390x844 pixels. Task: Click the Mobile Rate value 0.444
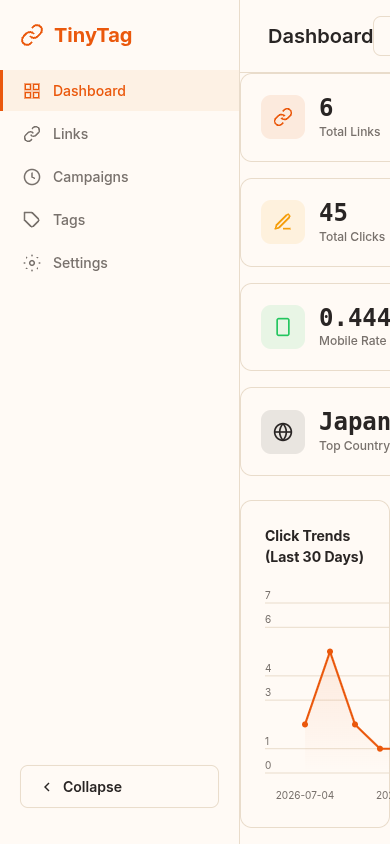point(354,317)
